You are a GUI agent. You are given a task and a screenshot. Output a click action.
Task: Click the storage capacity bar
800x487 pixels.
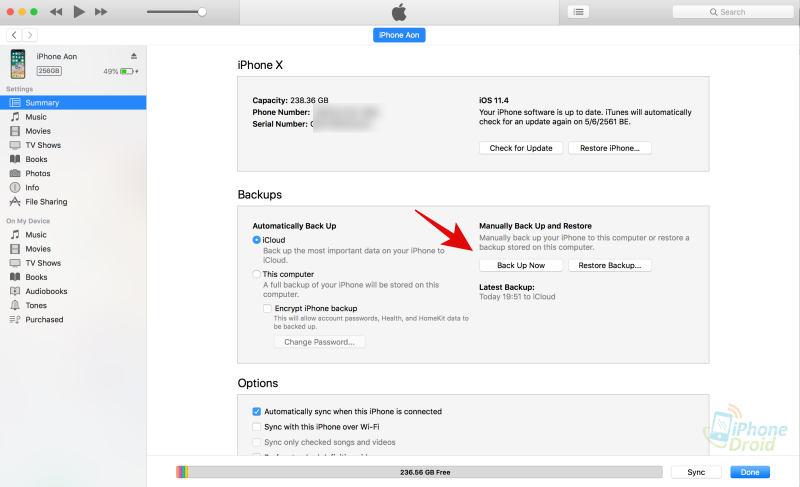419,472
